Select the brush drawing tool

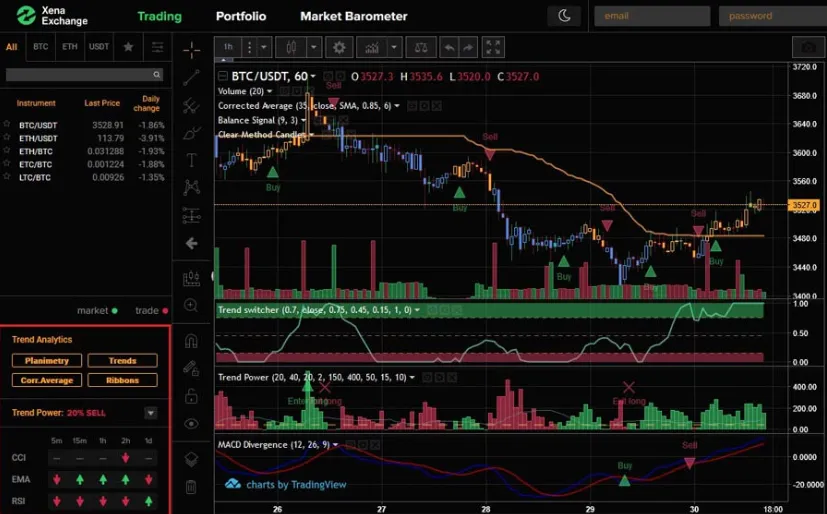click(191, 133)
